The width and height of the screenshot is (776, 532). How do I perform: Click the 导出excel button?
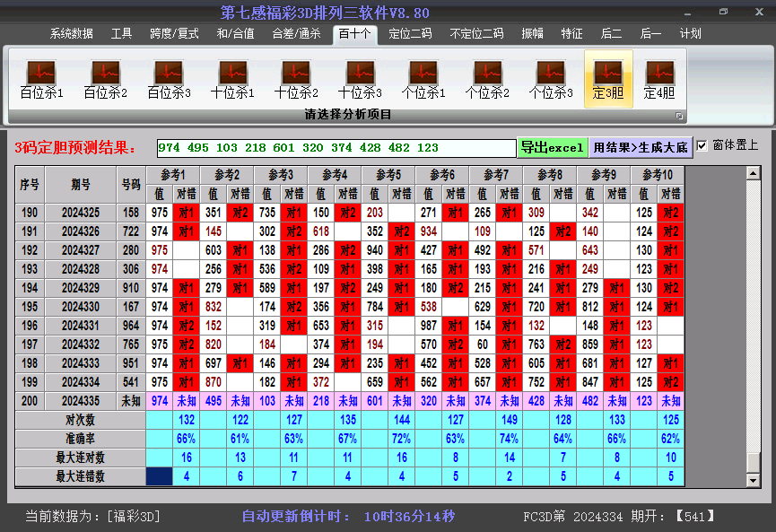click(x=553, y=147)
